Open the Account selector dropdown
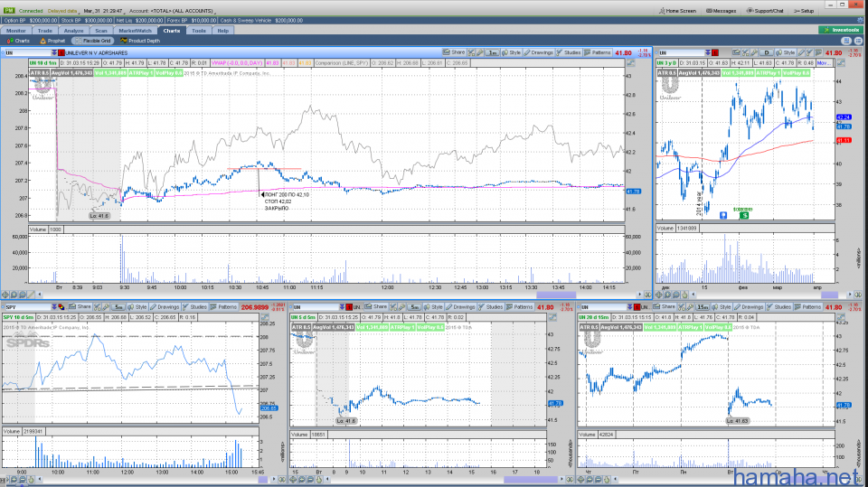Screen dimensions: 868x487 171,11
